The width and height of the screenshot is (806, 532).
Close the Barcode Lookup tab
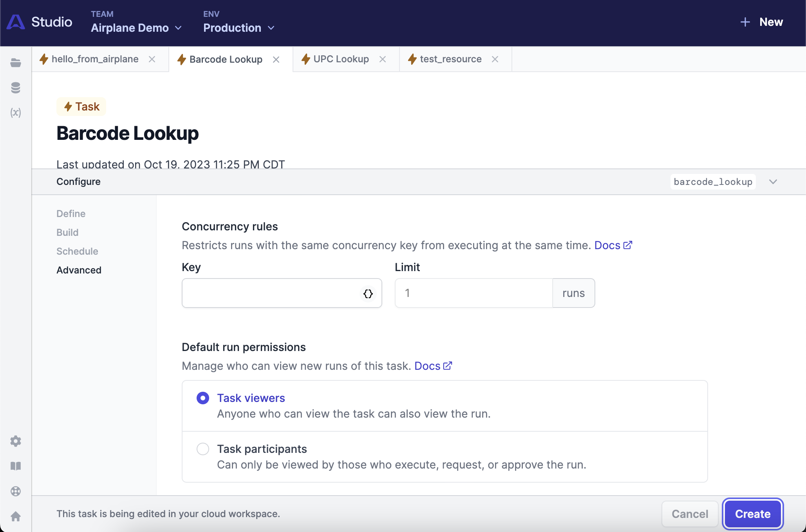click(276, 60)
